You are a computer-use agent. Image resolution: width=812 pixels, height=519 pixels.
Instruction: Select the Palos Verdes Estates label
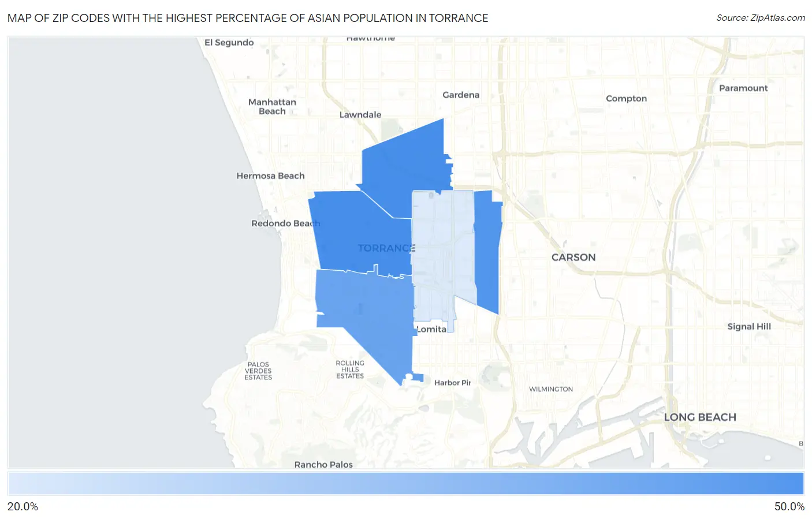(258, 371)
